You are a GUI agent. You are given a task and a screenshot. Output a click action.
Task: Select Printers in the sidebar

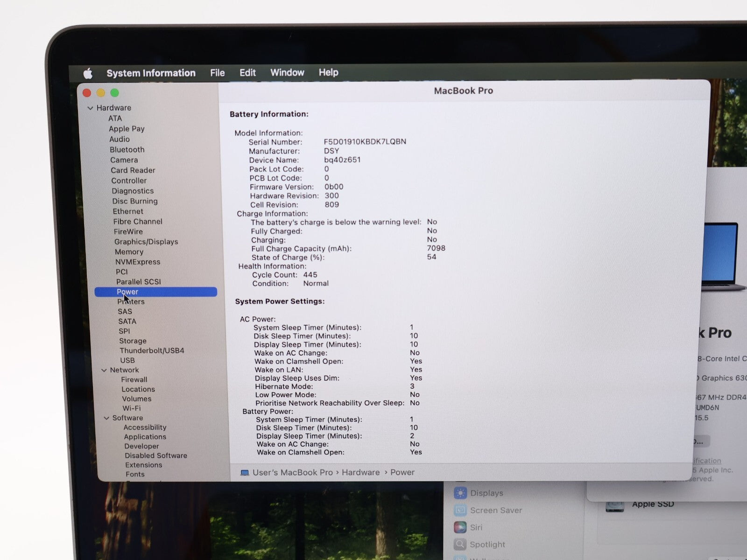[x=131, y=302]
